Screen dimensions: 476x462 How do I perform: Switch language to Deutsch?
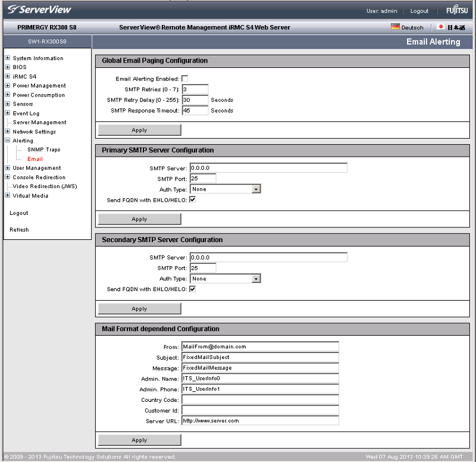pos(412,27)
